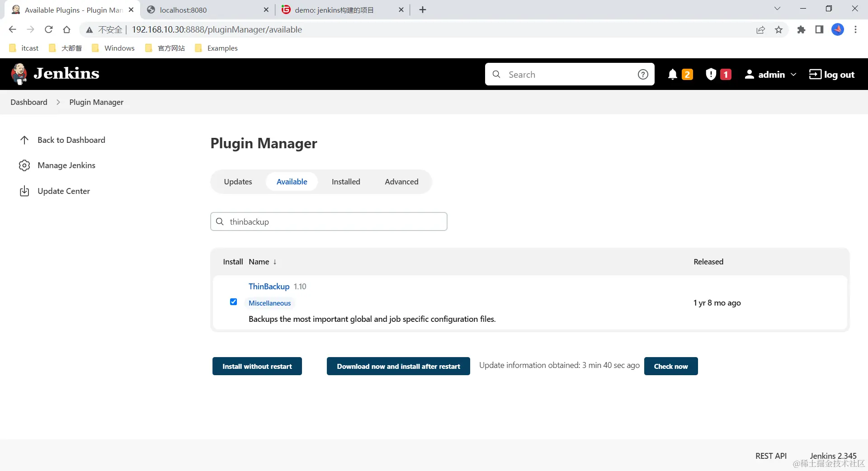This screenshot has height=471, width=868.
Task: Open the REST API footer link
Action: [771, 456]
